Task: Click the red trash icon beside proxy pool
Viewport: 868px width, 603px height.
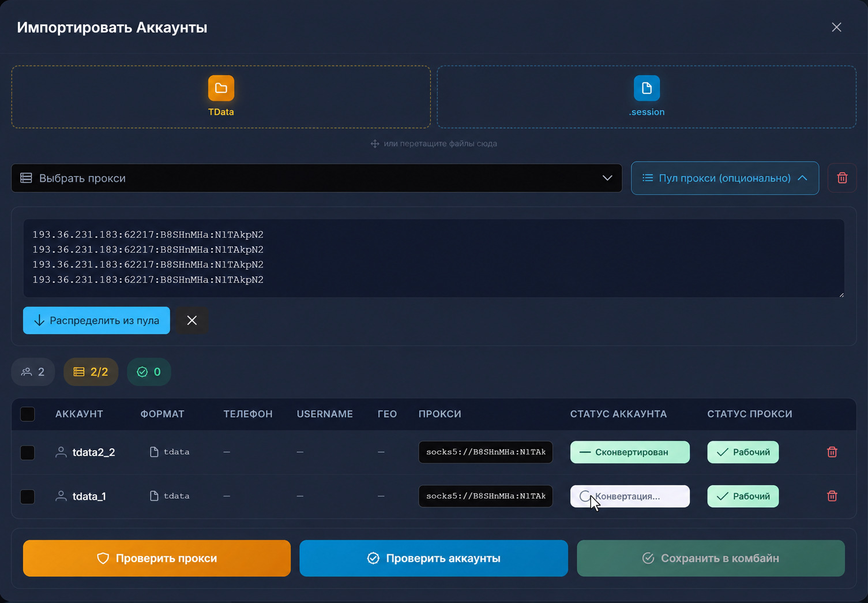Action: click(842, 178)
